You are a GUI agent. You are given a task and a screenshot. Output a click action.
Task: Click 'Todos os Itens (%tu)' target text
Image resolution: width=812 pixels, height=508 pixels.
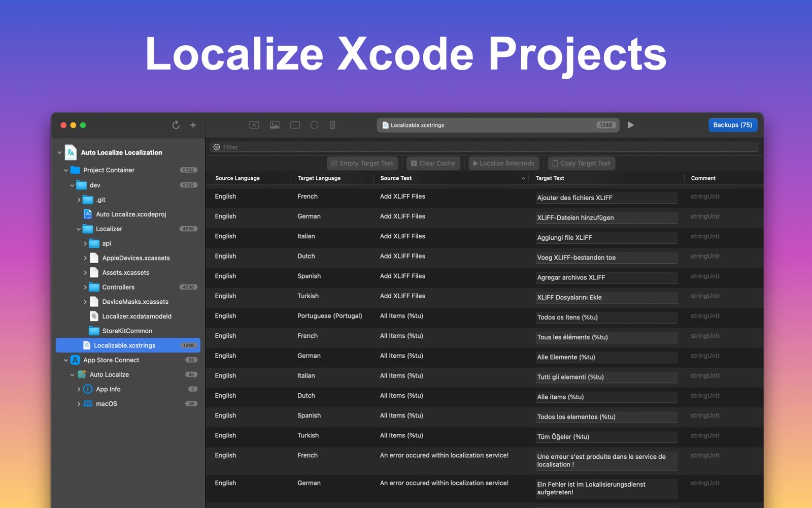click(x=606, y=317)
